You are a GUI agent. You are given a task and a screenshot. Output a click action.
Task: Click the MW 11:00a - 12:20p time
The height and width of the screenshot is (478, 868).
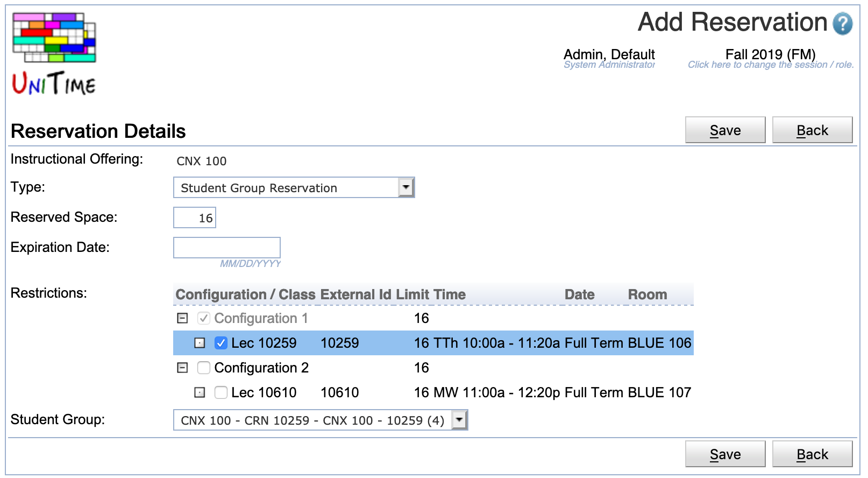coord(497,392)
